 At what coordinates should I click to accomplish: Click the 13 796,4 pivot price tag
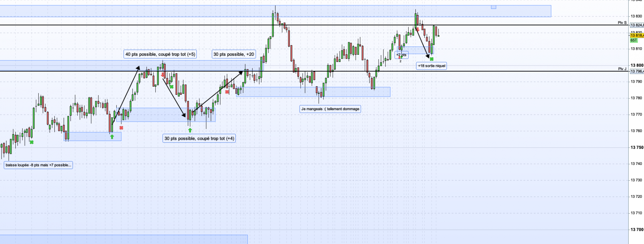click(637, 72)
